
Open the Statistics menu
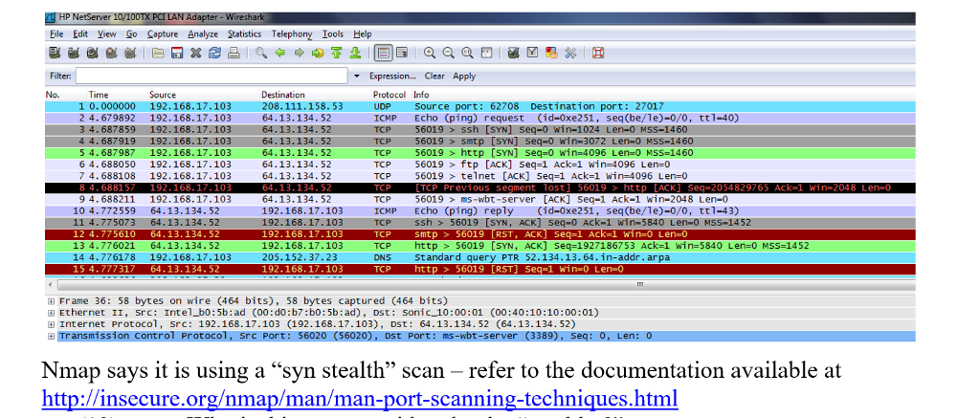point(244,34)
